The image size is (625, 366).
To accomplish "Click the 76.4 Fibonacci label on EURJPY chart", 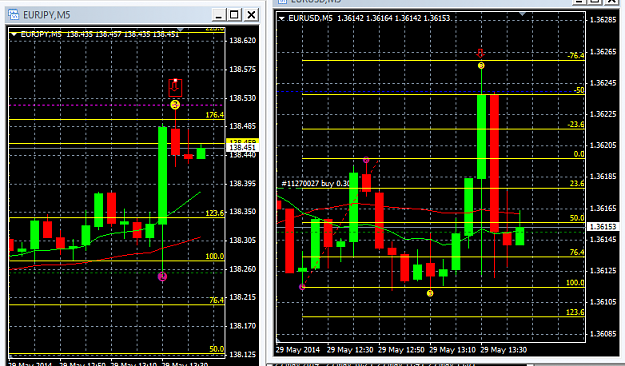I will point(216,300).
